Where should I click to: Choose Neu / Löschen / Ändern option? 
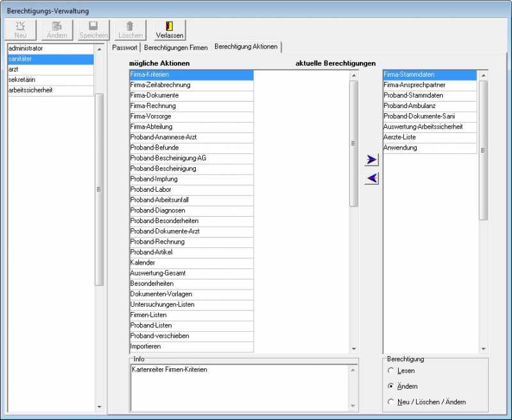[x=391, y=402]
